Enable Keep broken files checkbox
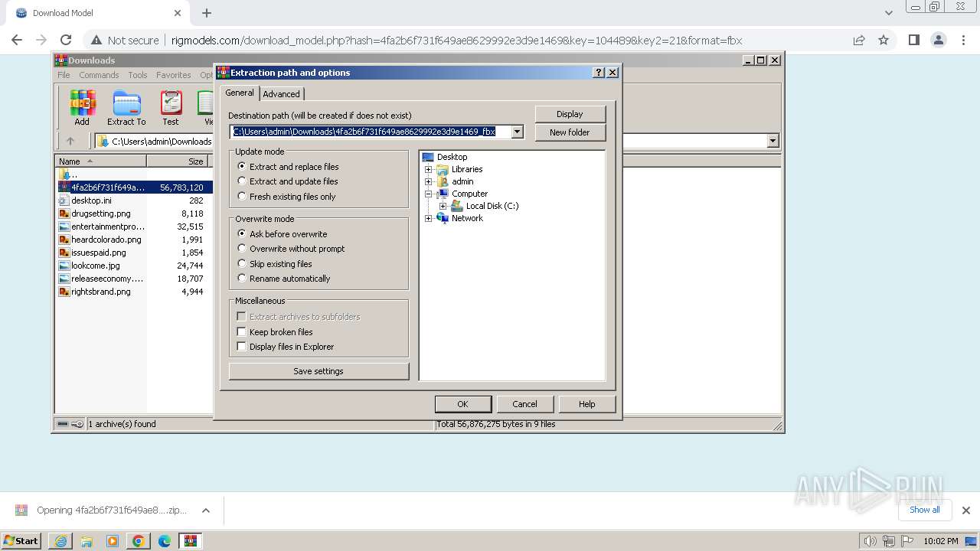 (x=242, y=332)
